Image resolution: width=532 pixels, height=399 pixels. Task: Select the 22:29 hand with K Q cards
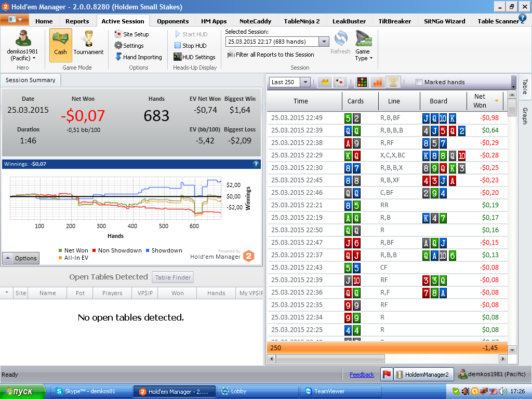(x=387, y=155)
